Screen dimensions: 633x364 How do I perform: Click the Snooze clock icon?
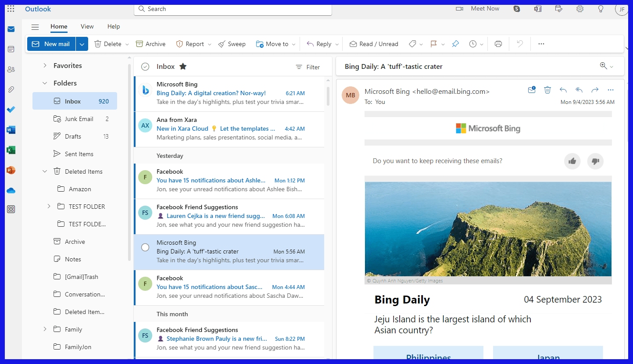click(473, 44)
